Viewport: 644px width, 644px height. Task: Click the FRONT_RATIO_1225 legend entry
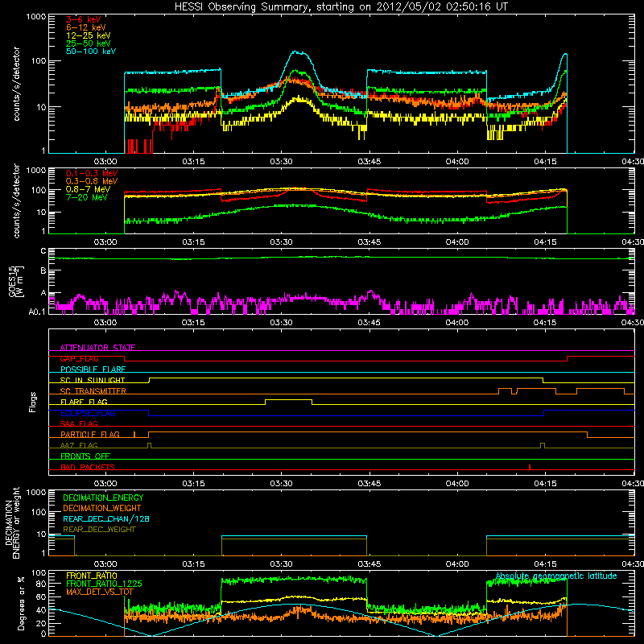104,584
